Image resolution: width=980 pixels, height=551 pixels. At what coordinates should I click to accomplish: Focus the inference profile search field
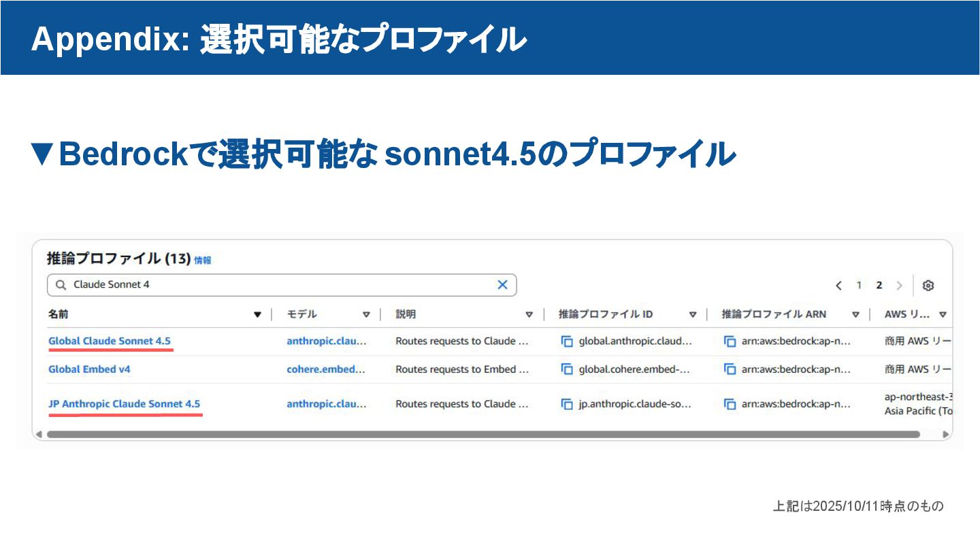tap(282, 285)
